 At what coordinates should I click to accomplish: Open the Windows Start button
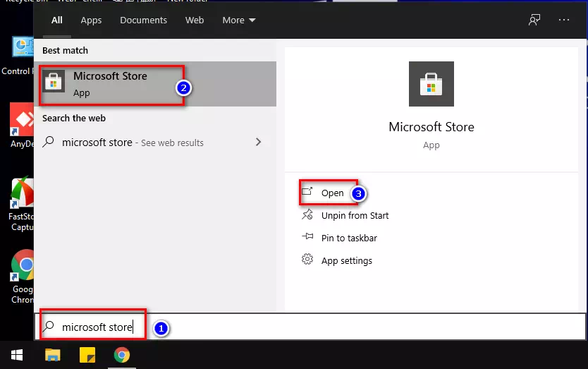[17, 355]
